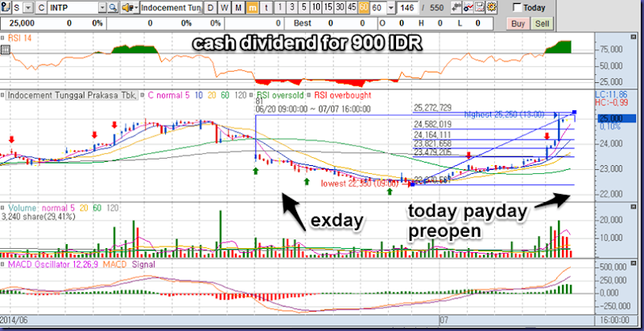This screenshot has height=331, width=644.
Task: Click the bar count field showing 146
Action: [x=407, y=7]
